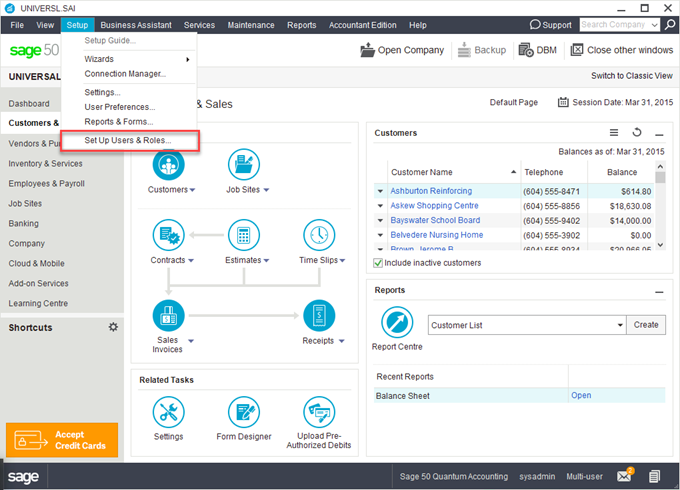This screenshot has width=680, height=490.
Task: Open the mail messages icon in status bar
Action: 625,475
